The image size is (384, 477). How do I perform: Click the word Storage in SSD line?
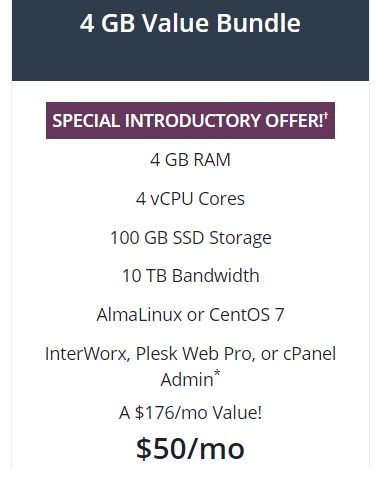[x=240, y=239]
